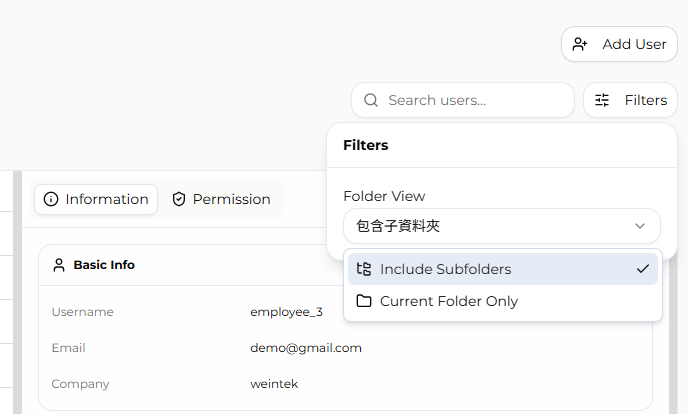Click the company value weintek
688x414 pixels.
274,384
